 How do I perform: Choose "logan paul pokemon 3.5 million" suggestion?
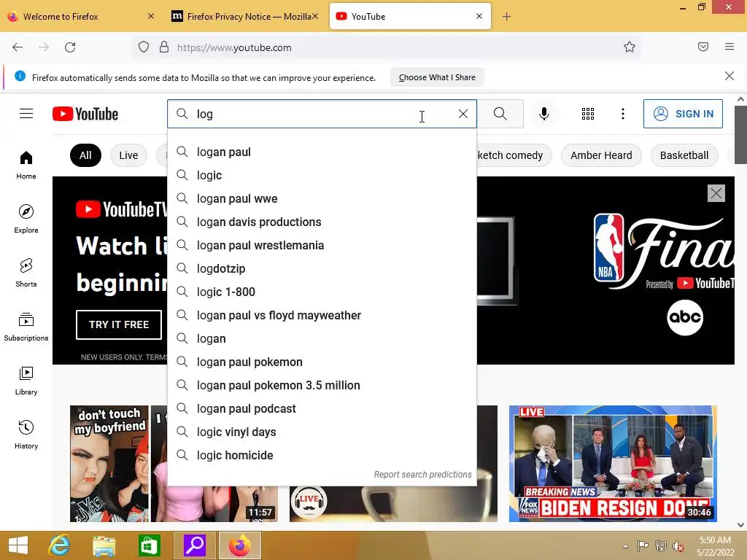pos(322,385)
